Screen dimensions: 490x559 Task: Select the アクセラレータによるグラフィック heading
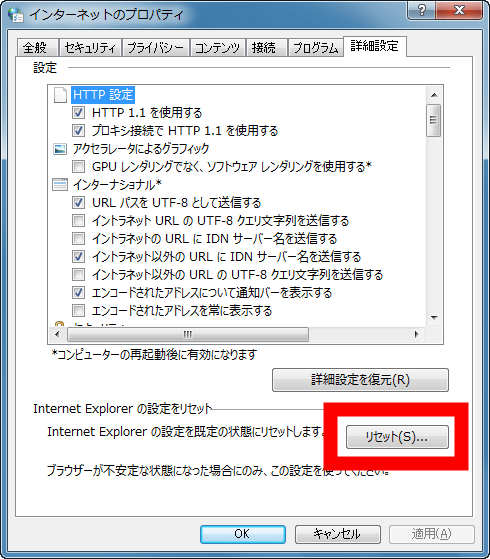click(x=141, y=149)
